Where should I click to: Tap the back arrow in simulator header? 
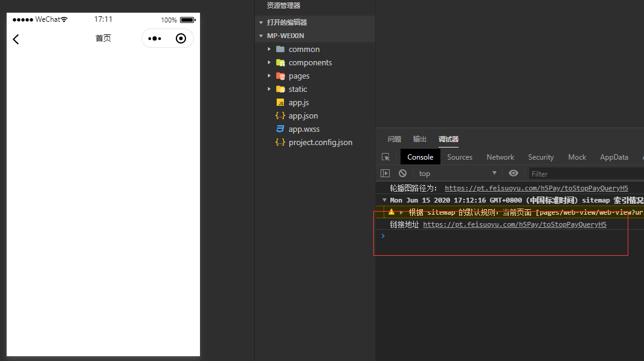(x=16, y=39)
